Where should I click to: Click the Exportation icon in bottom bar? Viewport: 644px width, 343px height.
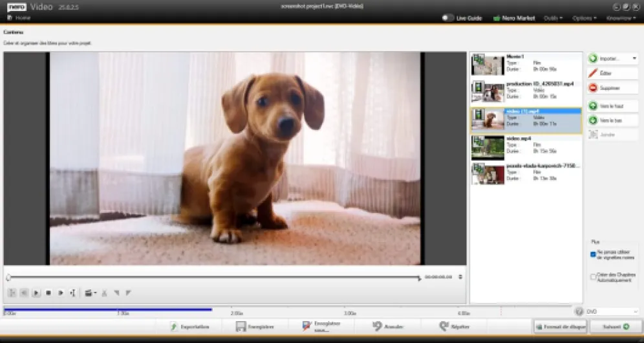tap(174, 327)
